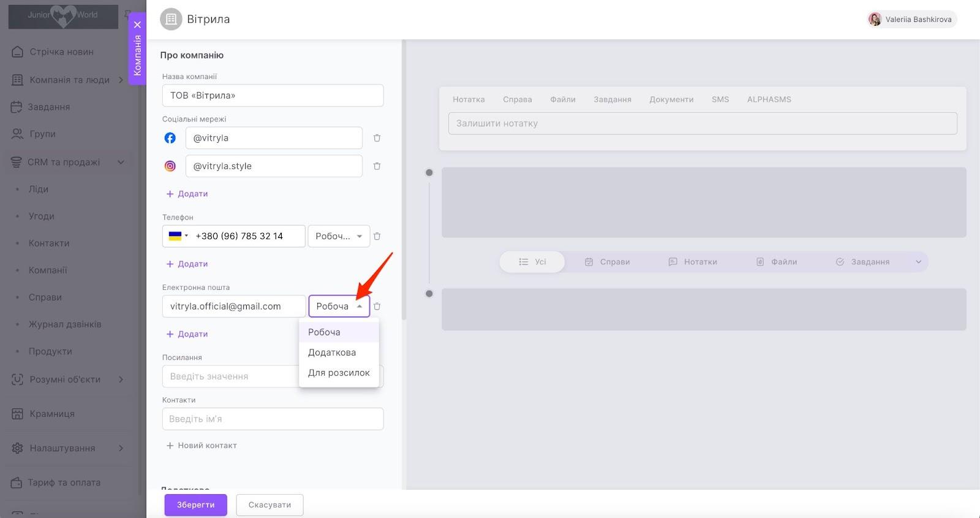980x518 pixels.
Task: Click the Скасувати button
Action: point(269,505)
